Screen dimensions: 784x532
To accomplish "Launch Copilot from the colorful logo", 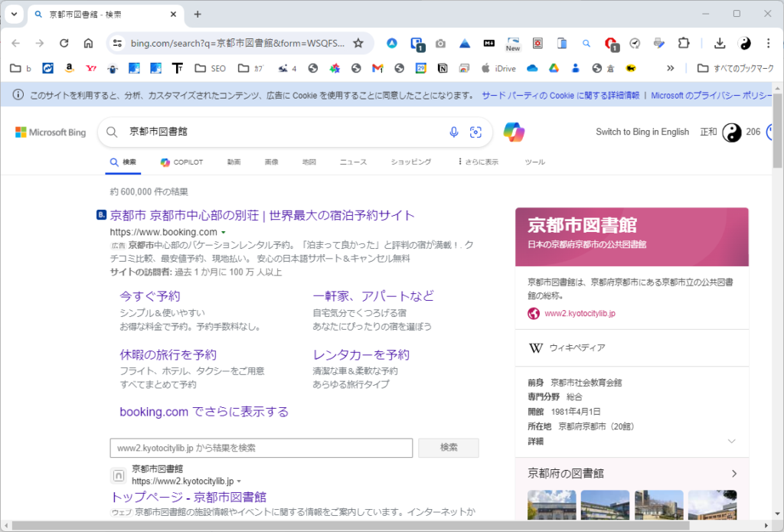I will [514, 132].
